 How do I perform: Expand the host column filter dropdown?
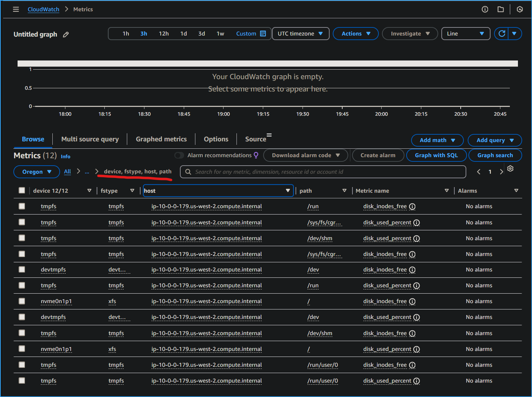288,190
